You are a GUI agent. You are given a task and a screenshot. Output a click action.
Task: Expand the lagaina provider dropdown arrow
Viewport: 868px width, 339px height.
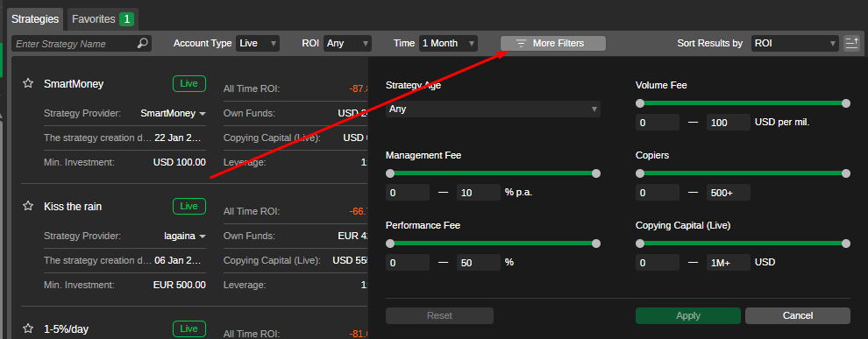(202, 237)
